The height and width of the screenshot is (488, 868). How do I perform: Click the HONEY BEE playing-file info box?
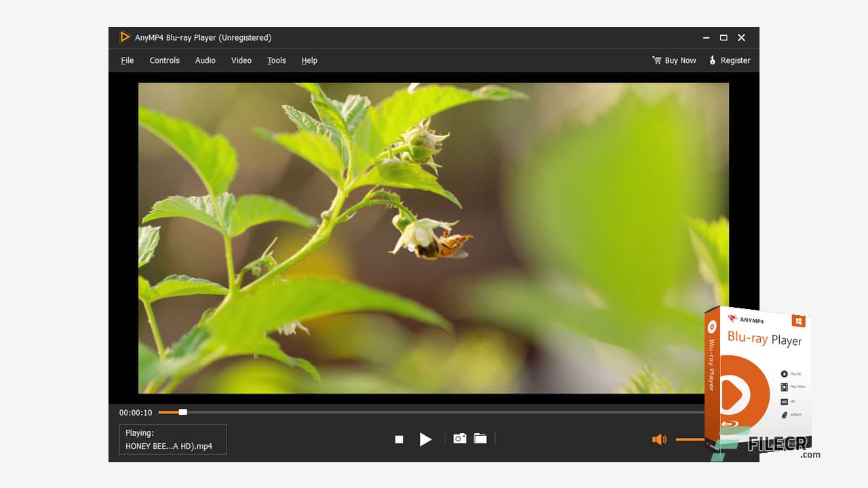click(172, 439)
